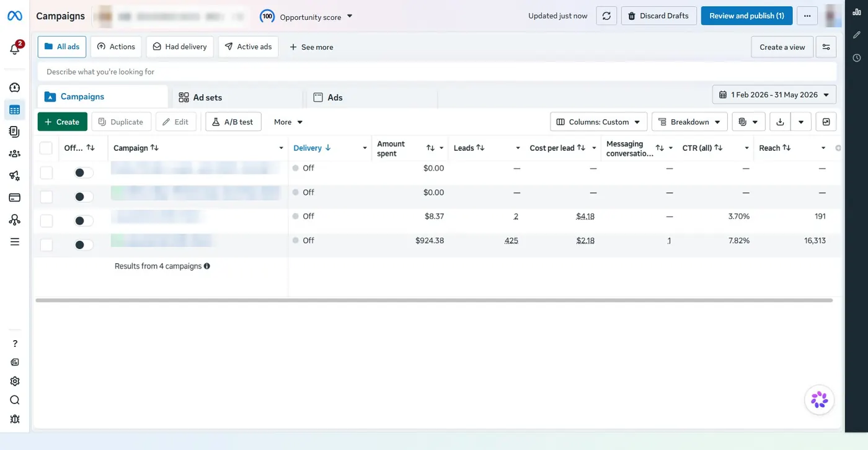Apply the Active ads filter
Viewport: 868px width, 450px height.
tap(248, 47)
